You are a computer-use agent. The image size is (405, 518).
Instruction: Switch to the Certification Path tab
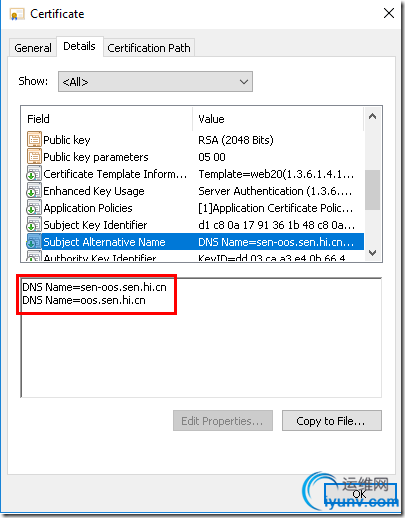(149, 48)
